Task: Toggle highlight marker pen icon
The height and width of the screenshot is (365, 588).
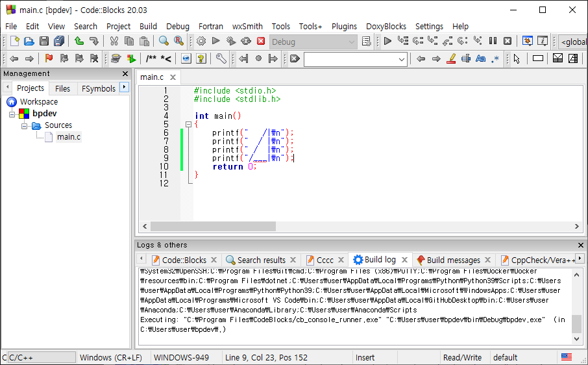Action: point(451,58)
